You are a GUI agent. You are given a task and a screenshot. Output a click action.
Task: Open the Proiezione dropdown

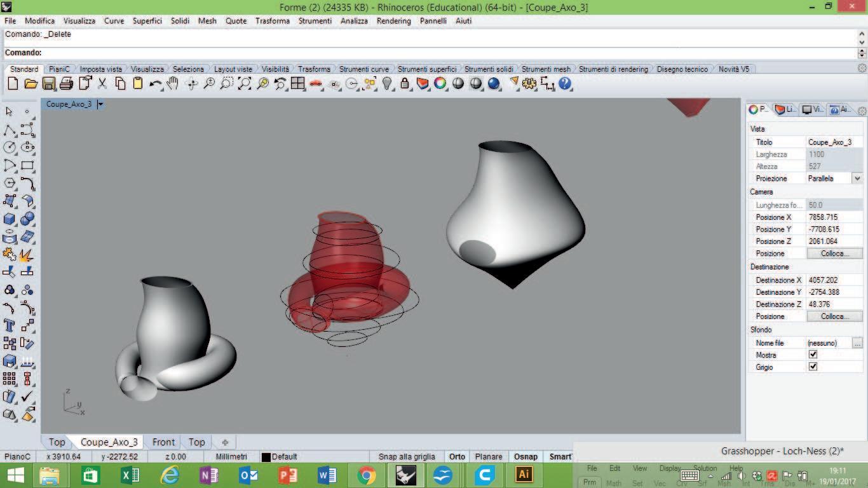[x=857, y=179]
